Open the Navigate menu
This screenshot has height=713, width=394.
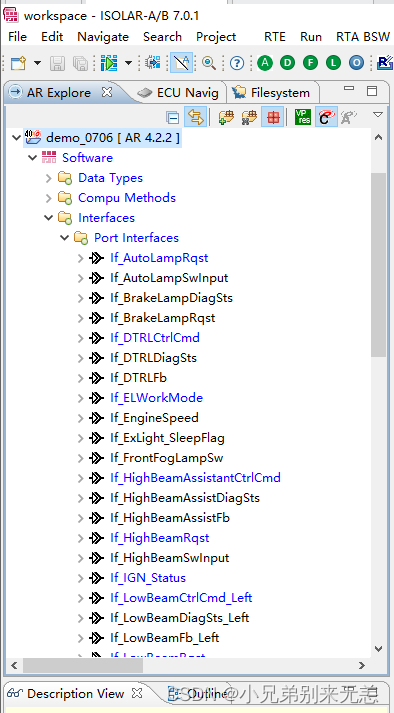pos(103,37)
